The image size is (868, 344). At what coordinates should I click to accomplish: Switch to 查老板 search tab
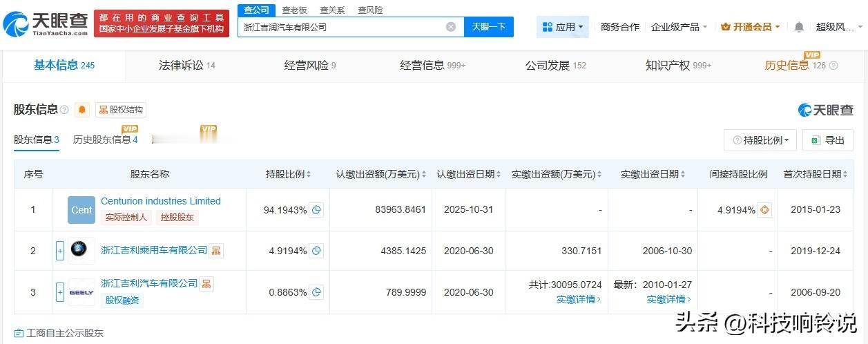294,10
